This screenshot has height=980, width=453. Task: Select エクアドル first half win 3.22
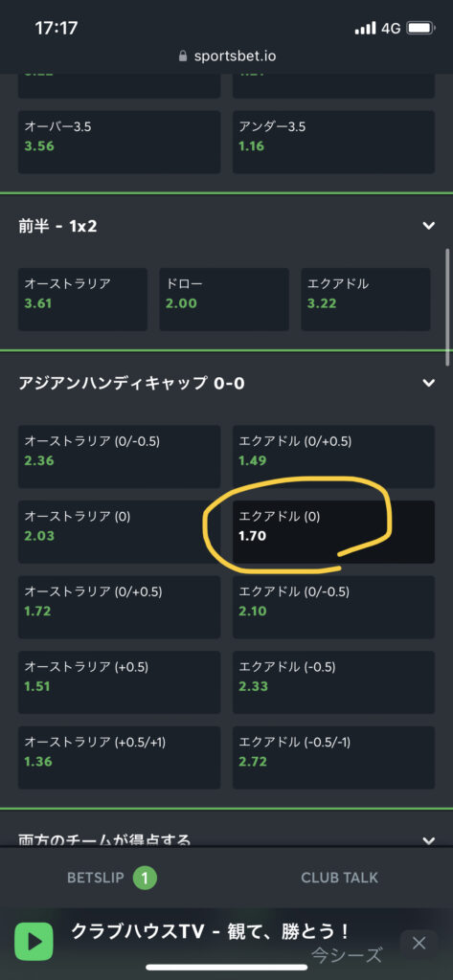(x=366, y=300)
